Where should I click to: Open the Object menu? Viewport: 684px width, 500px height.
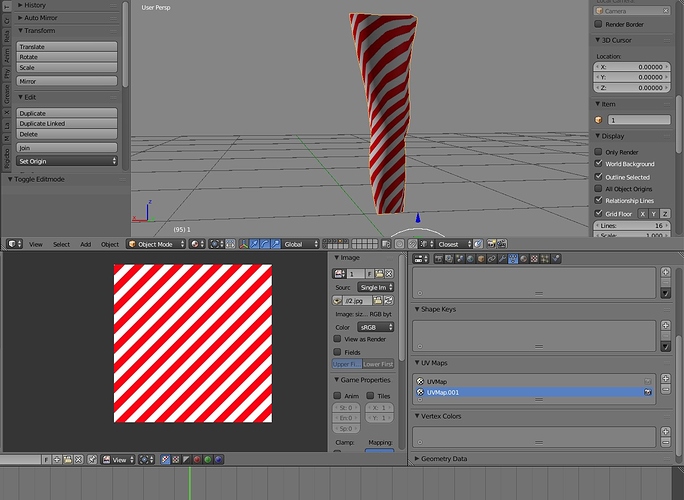(x=110, y=244)
